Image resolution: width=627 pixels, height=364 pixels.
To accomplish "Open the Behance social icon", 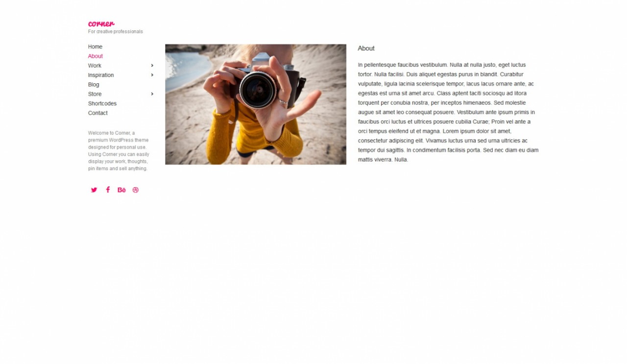I will 121,190.
